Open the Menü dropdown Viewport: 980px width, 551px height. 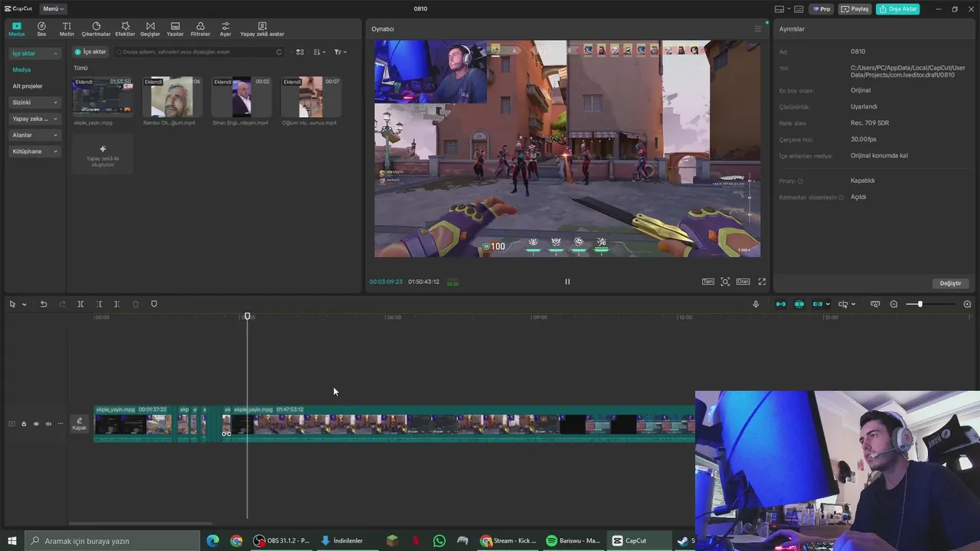coord(53,8)
